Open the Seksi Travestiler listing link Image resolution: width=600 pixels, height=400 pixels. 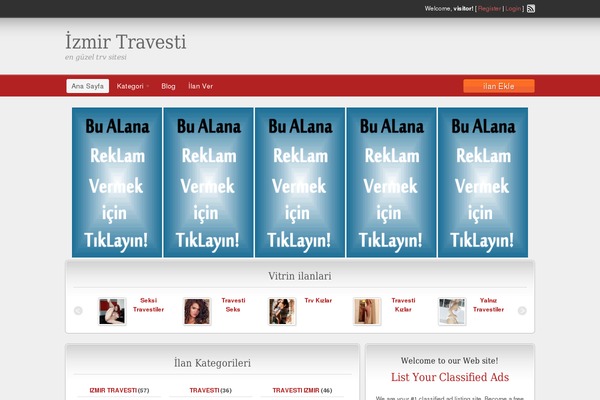(148, 305)
